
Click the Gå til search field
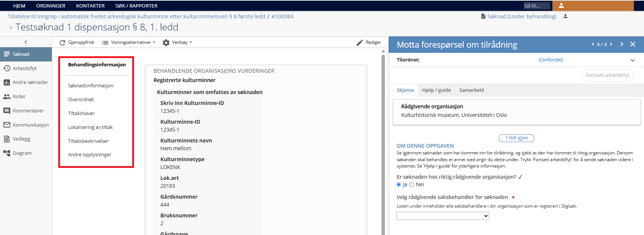(536, 6)
